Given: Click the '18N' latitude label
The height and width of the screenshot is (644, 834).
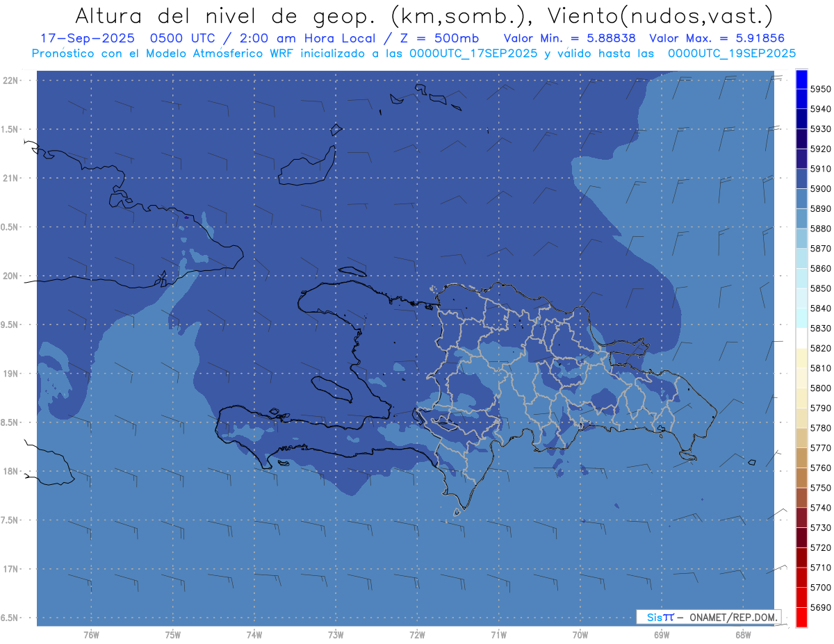Looking at the screenshot, I should click(x=11, y=471).
